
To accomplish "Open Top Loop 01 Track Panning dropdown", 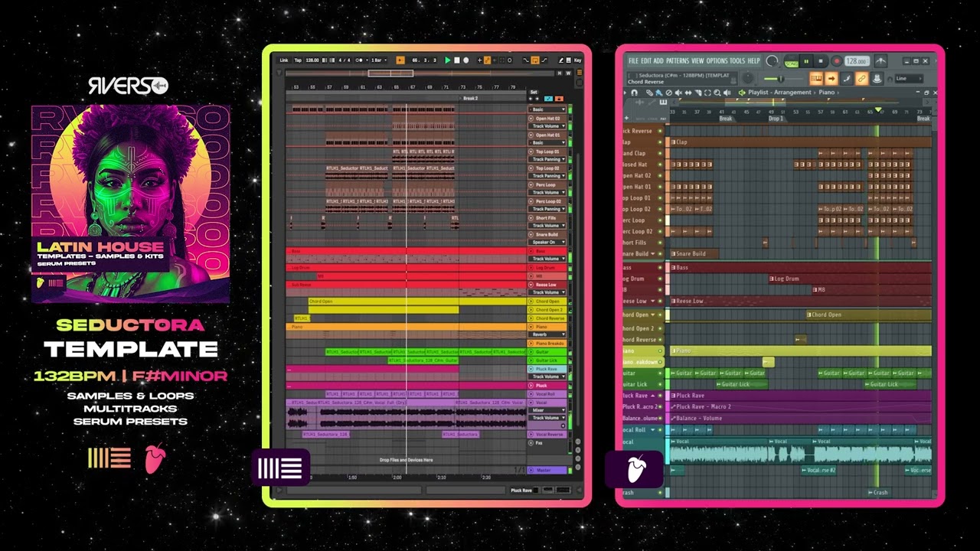I will [x=549, y=159].
